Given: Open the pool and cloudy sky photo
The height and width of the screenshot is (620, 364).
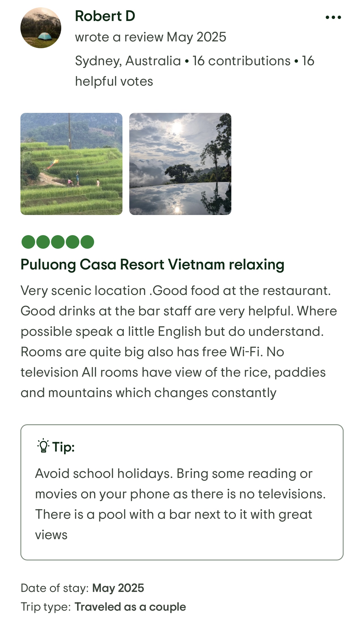Looking at the screenshot, I should point(180,164).
